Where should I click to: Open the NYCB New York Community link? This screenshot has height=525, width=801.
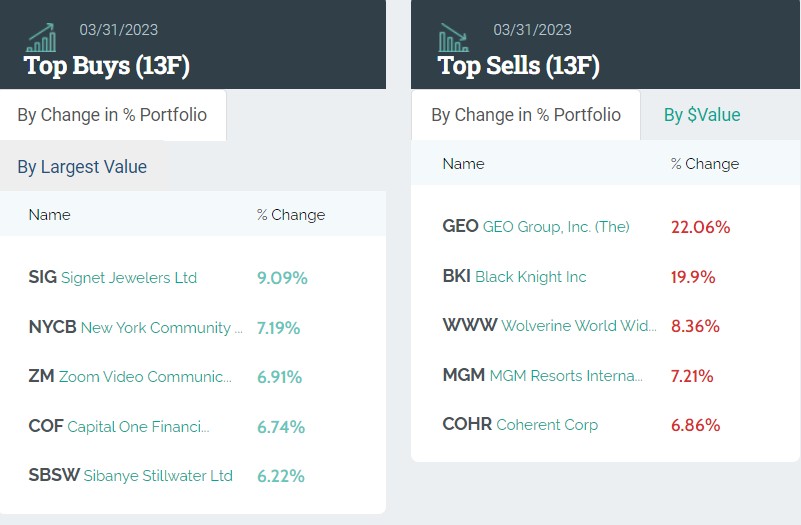pos(136,327)
